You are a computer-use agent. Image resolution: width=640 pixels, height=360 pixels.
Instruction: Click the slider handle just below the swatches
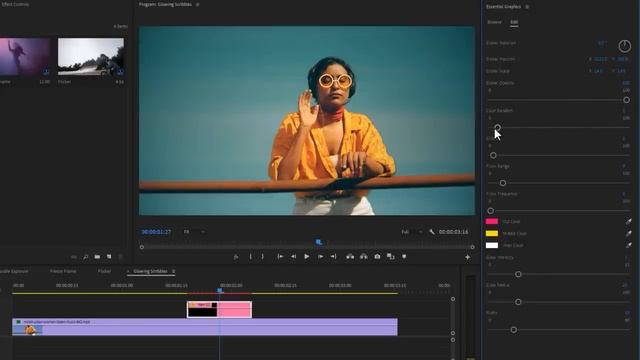[x=518, y=274]
